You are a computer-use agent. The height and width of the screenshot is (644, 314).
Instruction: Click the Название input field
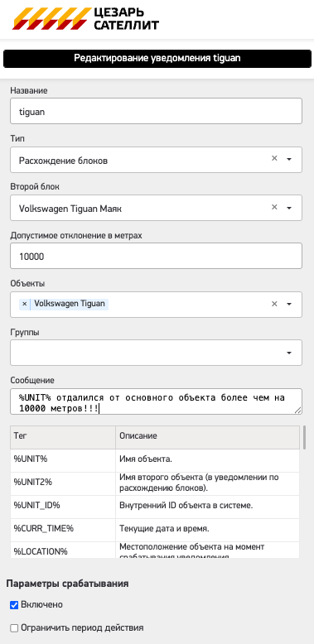click(157, 111)
